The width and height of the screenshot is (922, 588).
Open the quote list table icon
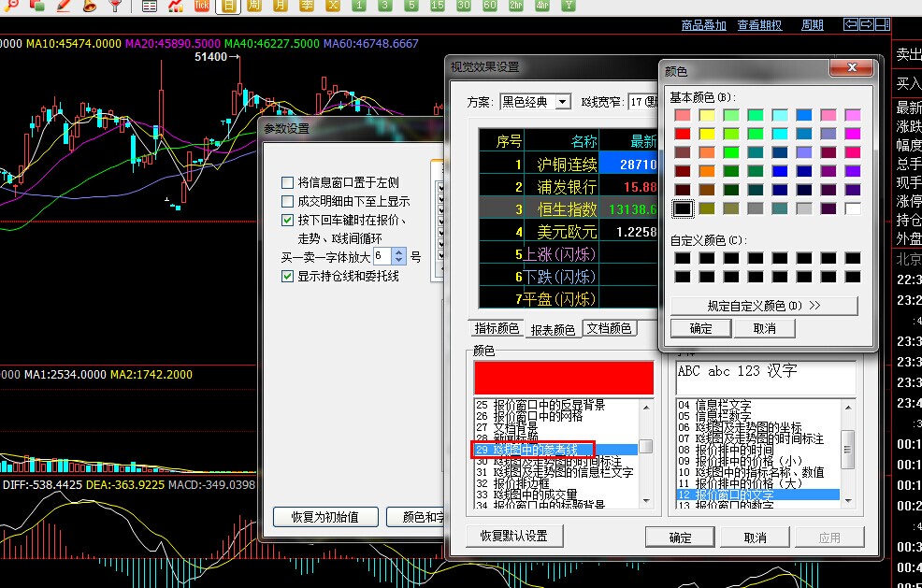pos(150,6)
